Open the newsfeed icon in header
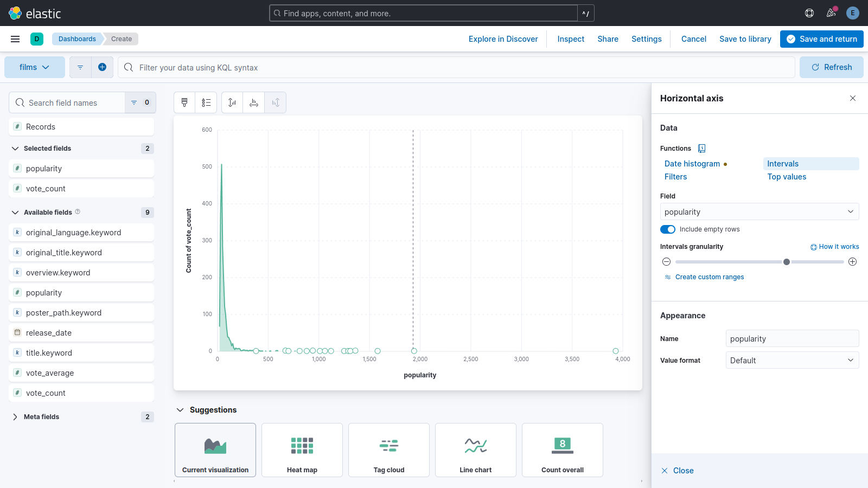 [831, 13]
